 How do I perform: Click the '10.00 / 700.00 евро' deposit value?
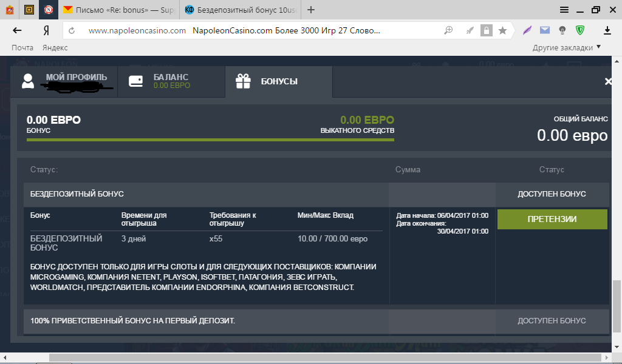tap(332, 239)
